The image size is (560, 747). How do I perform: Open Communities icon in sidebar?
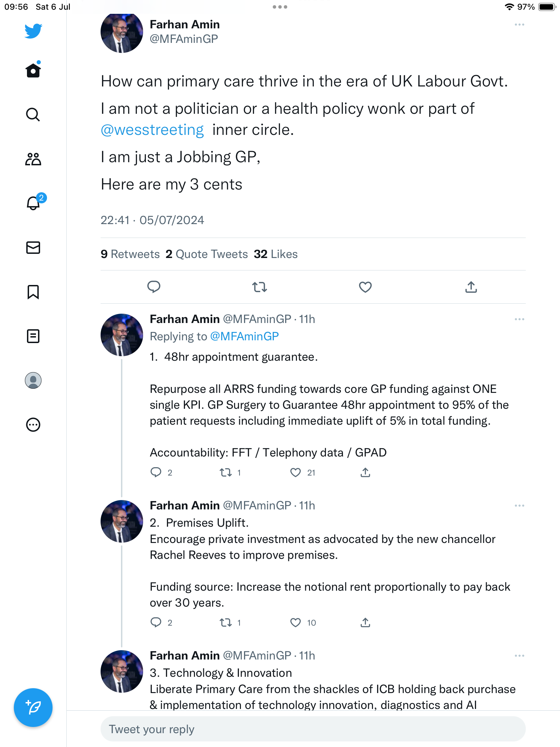point(33,159)
